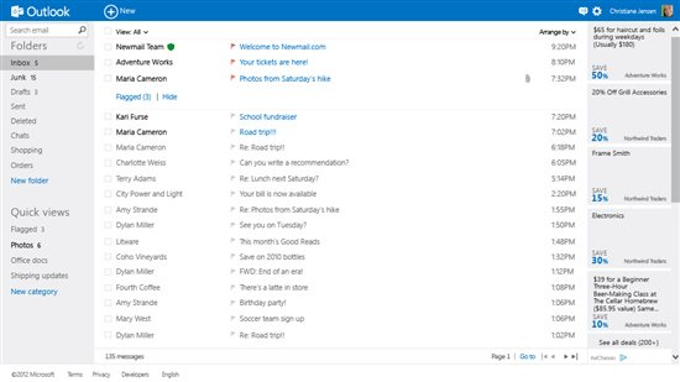The height and width of the screenshot is (382, 680).
Task: Flag This month's Good Reads message
Action: (x=232, y=241)
